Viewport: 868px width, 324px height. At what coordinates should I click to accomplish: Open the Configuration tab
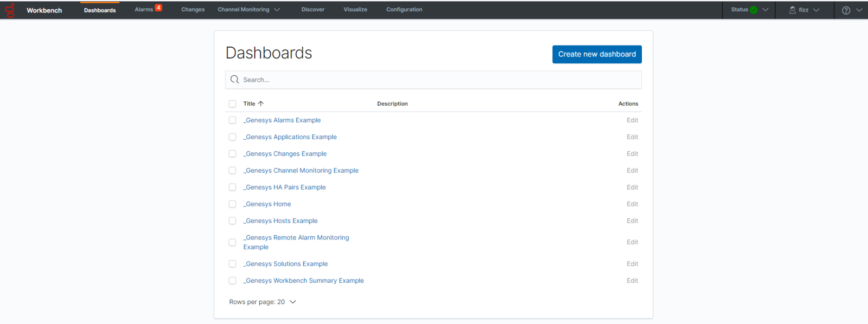[x=404, y=10]
